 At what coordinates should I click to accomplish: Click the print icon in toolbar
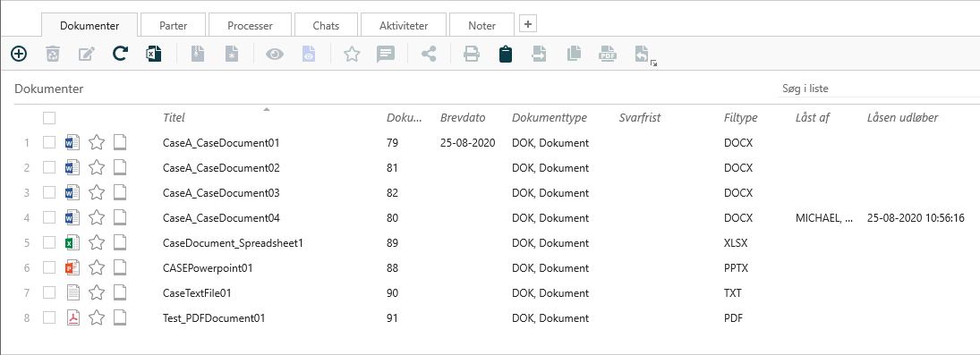[x=472, y=55]
